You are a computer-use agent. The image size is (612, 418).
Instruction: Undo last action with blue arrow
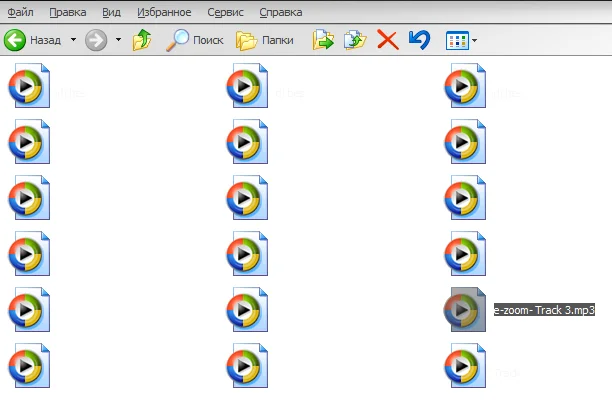coord(420,40)
